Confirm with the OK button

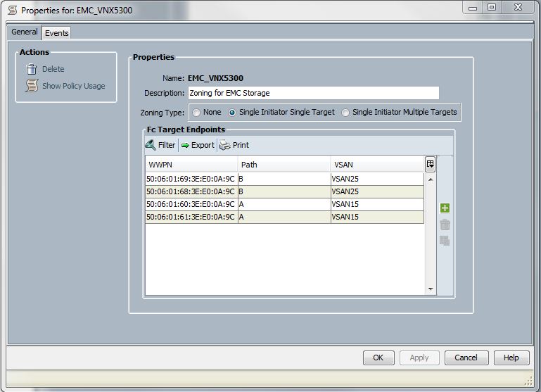pyautogui.click(x=378, y=358)
